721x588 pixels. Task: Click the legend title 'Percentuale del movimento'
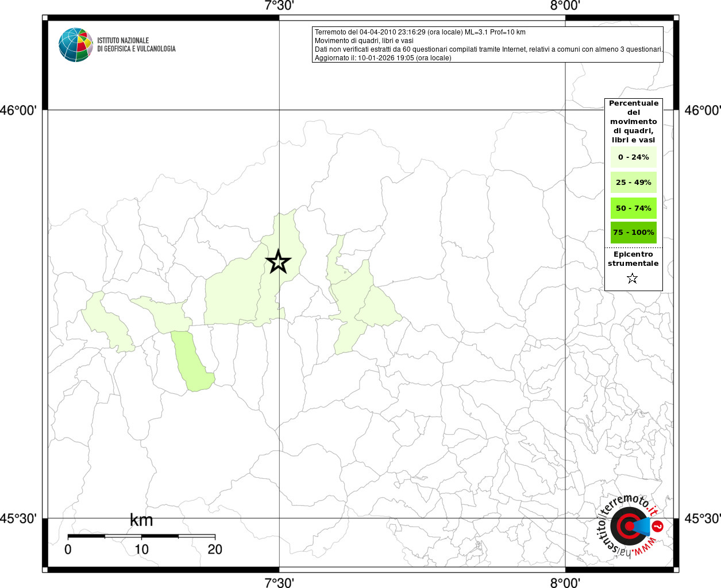click(634, 122)
